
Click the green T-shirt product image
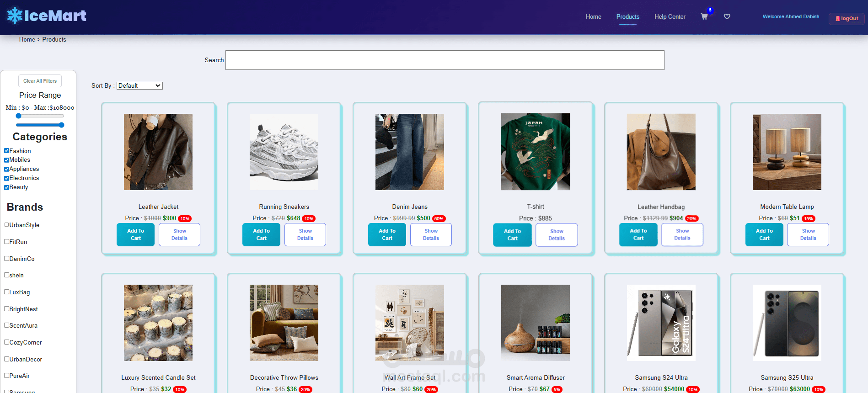click(536, 152)
